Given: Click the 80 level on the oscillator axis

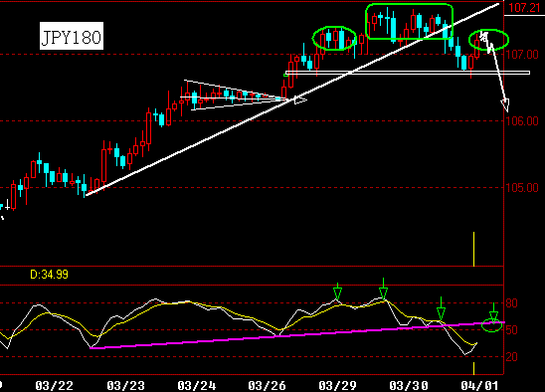Looking at the screenshot, I should [511, 303].
